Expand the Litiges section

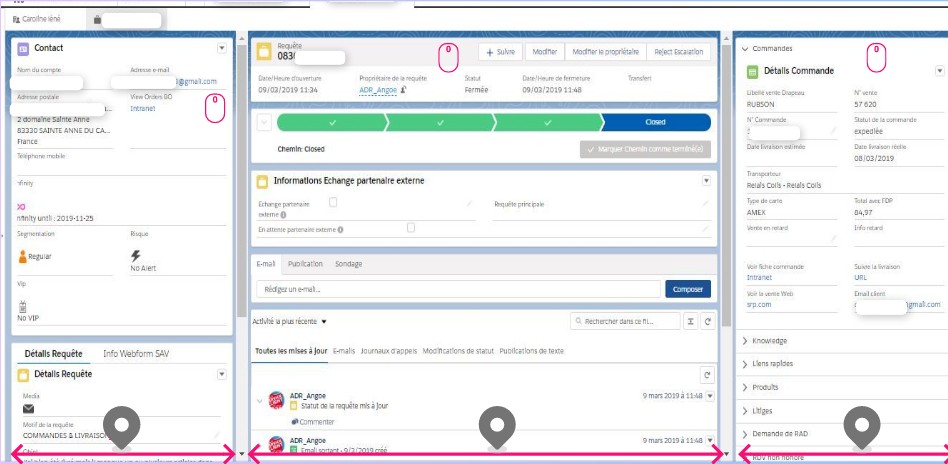745,411
